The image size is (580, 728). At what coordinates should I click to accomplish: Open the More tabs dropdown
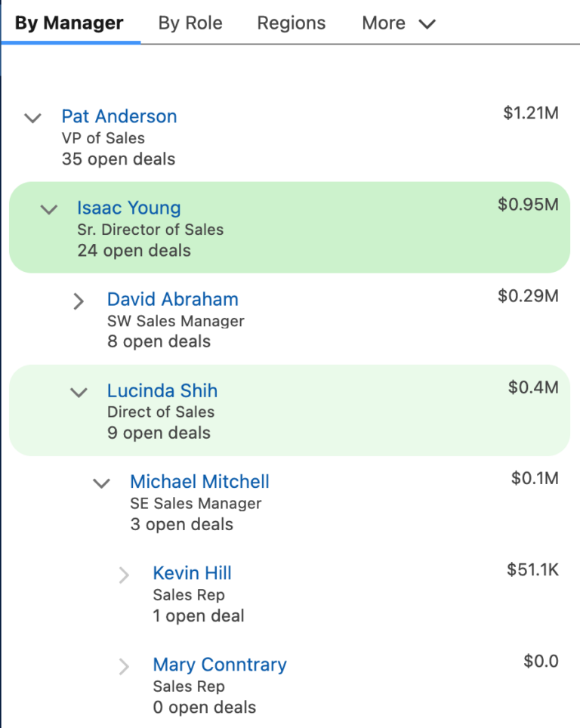(398, 23)
